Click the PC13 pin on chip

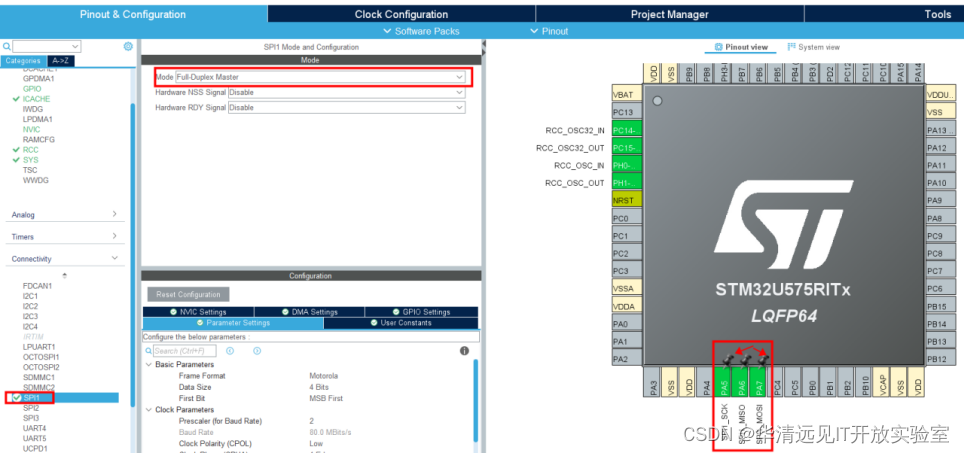point(627,113)
